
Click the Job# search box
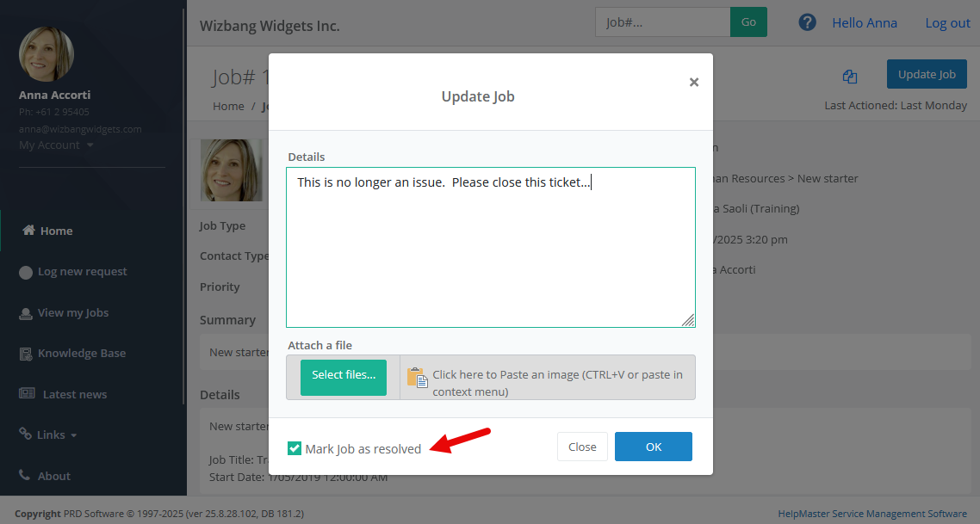(662, 22)
